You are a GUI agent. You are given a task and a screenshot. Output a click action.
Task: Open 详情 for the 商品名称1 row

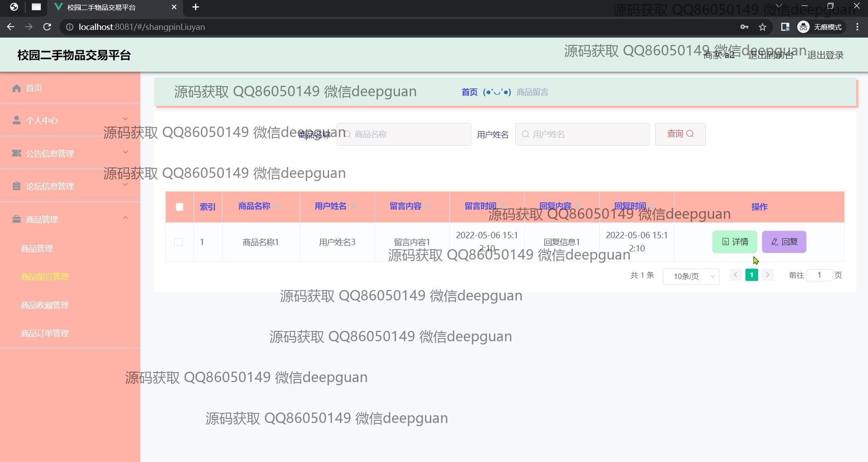tap(735, 242)
